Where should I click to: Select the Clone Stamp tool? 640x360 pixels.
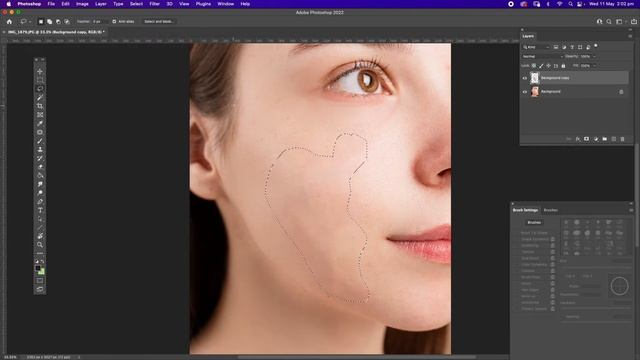(x=40, y=149)
